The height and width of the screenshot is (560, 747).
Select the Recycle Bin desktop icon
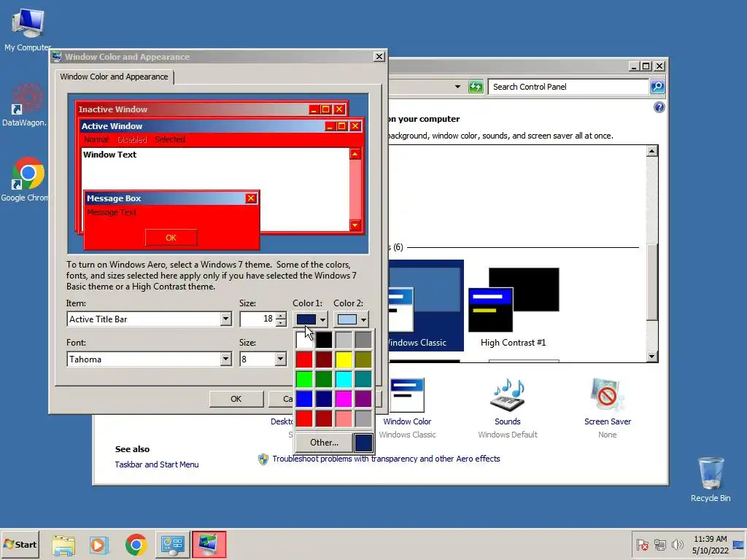(x=711, y=472)
